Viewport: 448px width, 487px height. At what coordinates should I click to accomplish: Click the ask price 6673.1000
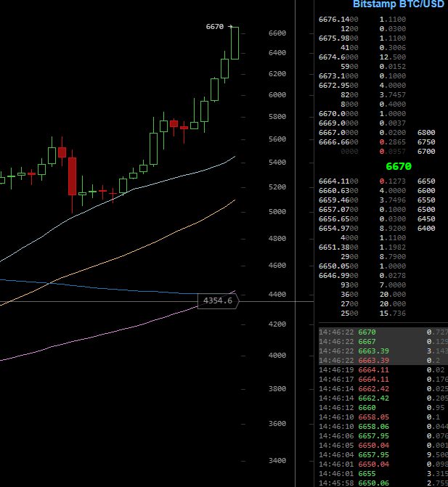338,76
